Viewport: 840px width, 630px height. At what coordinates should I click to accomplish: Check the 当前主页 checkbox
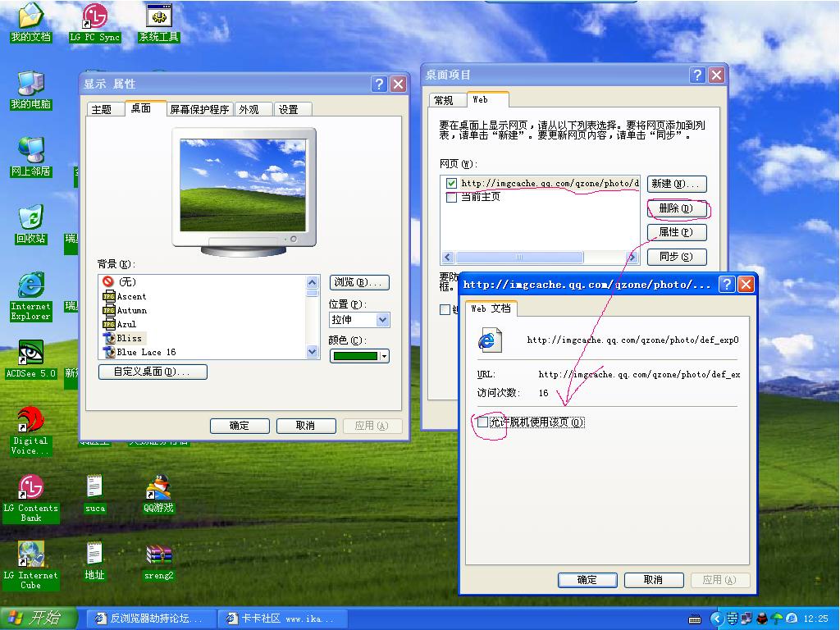click(x=451, y=197)
